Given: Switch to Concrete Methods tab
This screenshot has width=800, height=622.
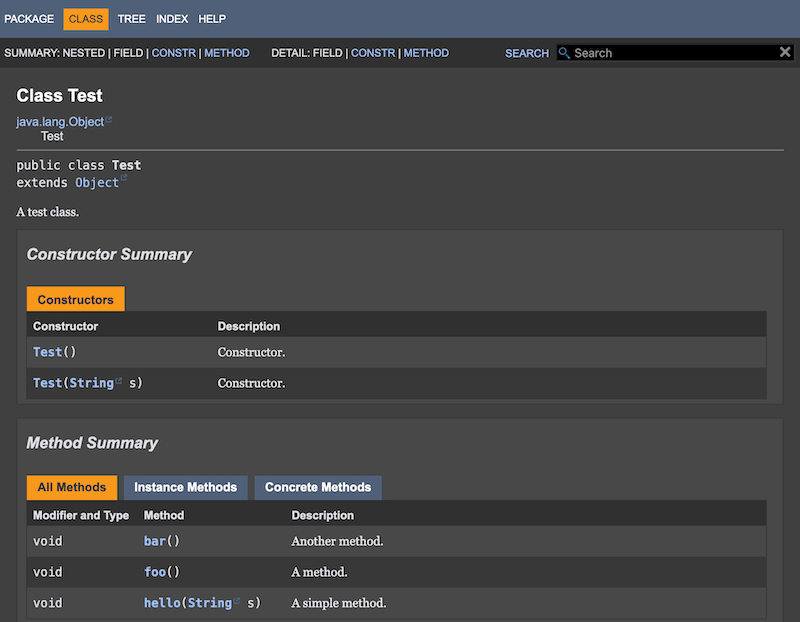Looking at the screenshot, I should tap(318, 487).
